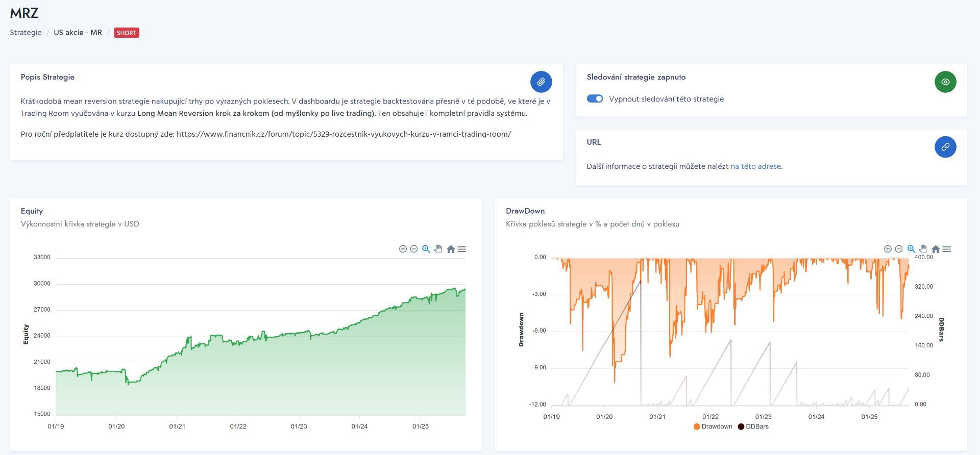Click the green eye tracking icon
980x455 pixels.
(x=945, y=82)
